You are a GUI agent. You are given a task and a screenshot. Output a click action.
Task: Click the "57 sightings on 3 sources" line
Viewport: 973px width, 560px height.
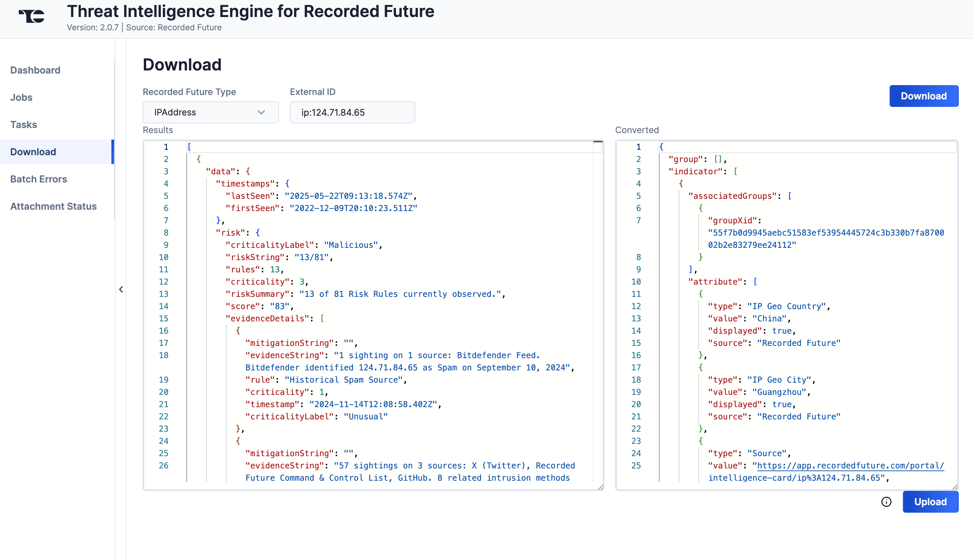click(410, 471)
